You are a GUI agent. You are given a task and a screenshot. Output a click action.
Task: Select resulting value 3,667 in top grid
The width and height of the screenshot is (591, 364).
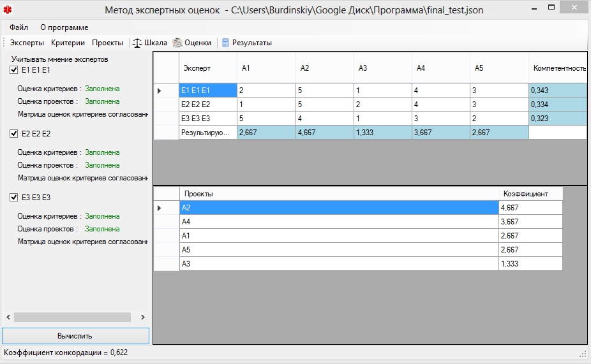pyautogui.click(x=440, y=133)
